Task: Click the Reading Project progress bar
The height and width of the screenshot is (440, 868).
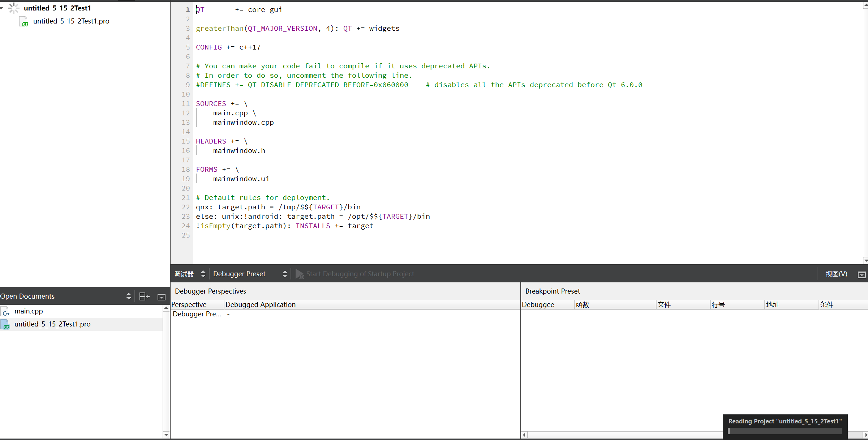Action: (x=785, y=431)
